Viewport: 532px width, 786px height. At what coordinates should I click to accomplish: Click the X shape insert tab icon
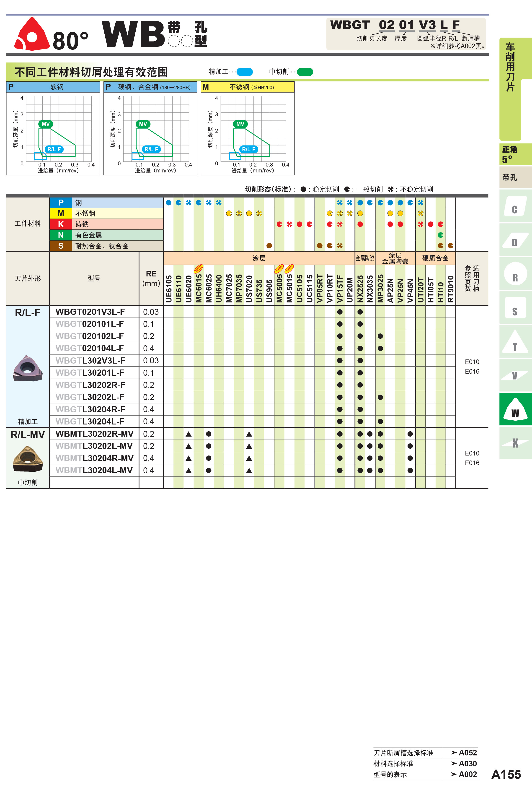[x=515, y=443]
